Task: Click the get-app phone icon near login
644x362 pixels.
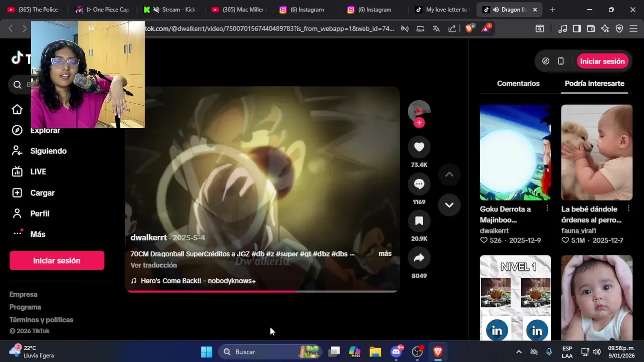Action: [x=561, y=61]
